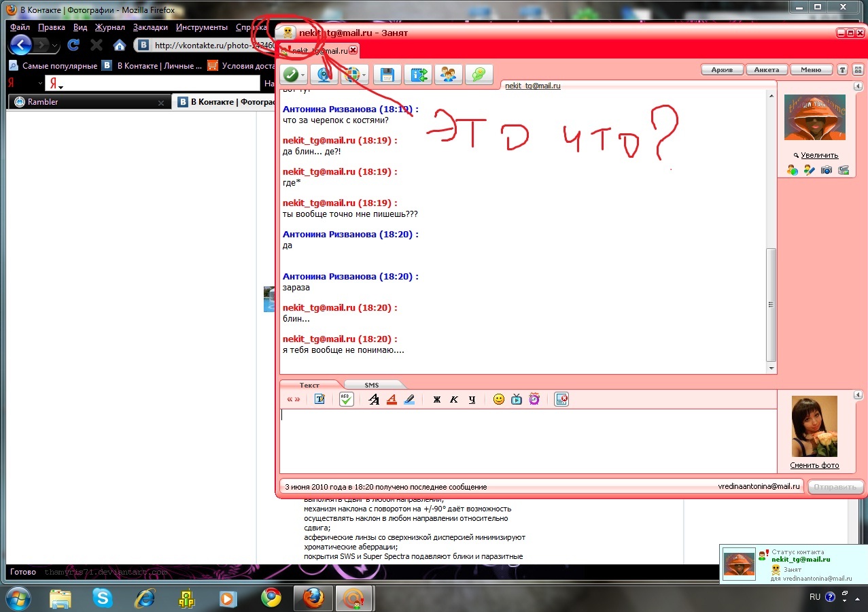This screenshot has width=868, height=612.
Task: Select the Текст tab
Action: click(309, 385)
